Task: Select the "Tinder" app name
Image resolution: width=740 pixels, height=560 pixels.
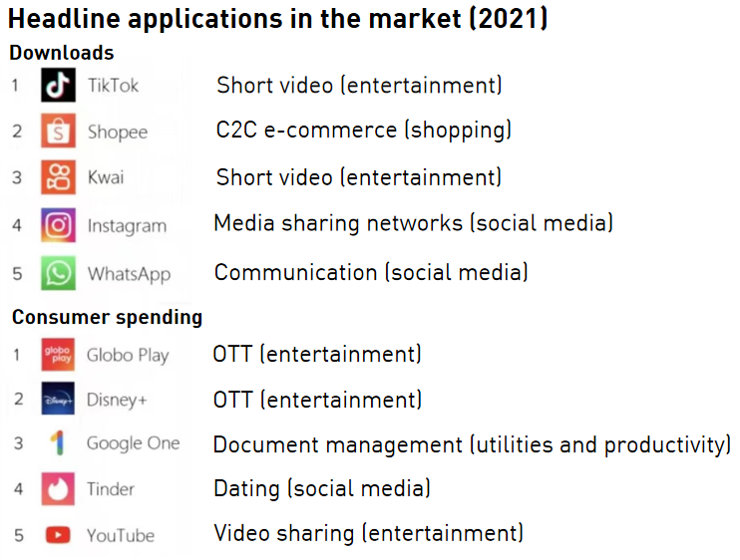Action: pos(111,489)
